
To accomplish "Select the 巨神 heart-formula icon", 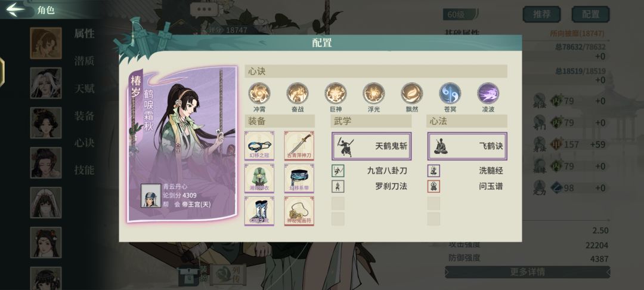I will pos(336,93).
